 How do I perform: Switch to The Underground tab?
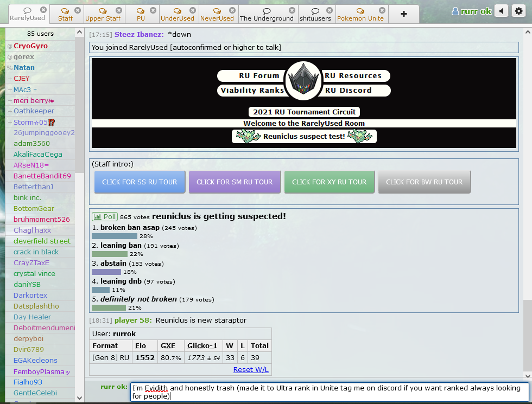(267, 15)
